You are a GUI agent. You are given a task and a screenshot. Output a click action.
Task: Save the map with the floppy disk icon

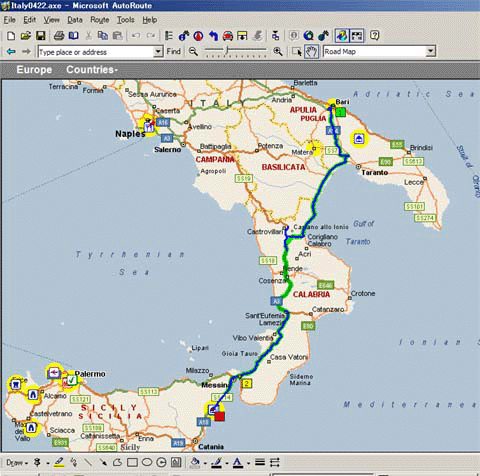(x=40, y=36)
